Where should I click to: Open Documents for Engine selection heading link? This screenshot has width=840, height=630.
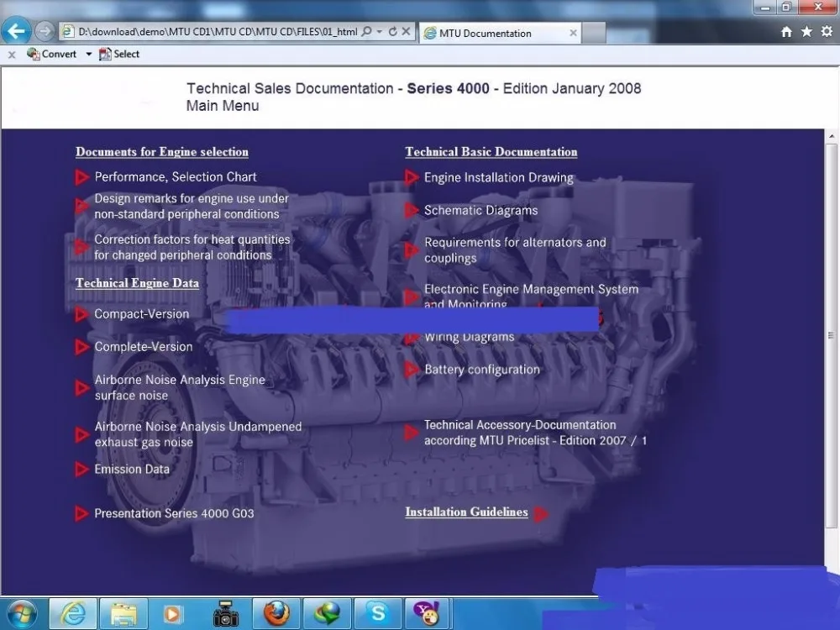click(162, 151)
